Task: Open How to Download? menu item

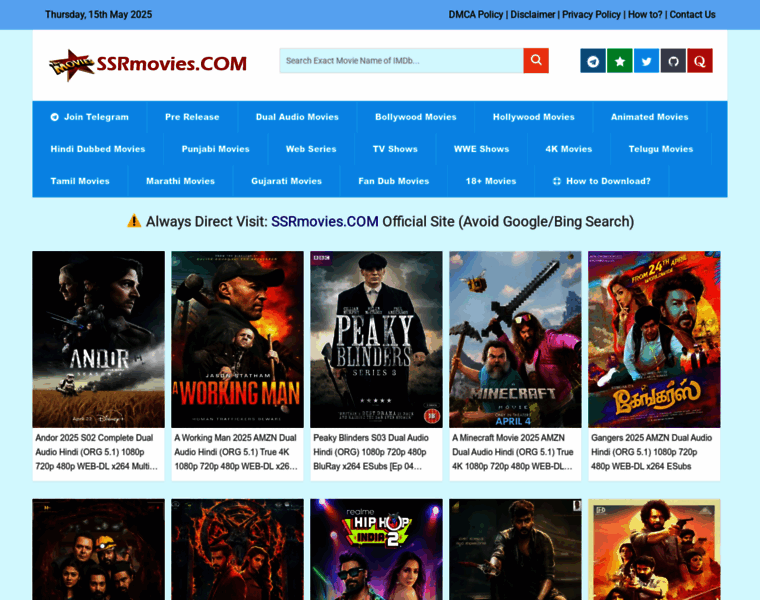Action: pyautogui.click(x=602, y=181)
